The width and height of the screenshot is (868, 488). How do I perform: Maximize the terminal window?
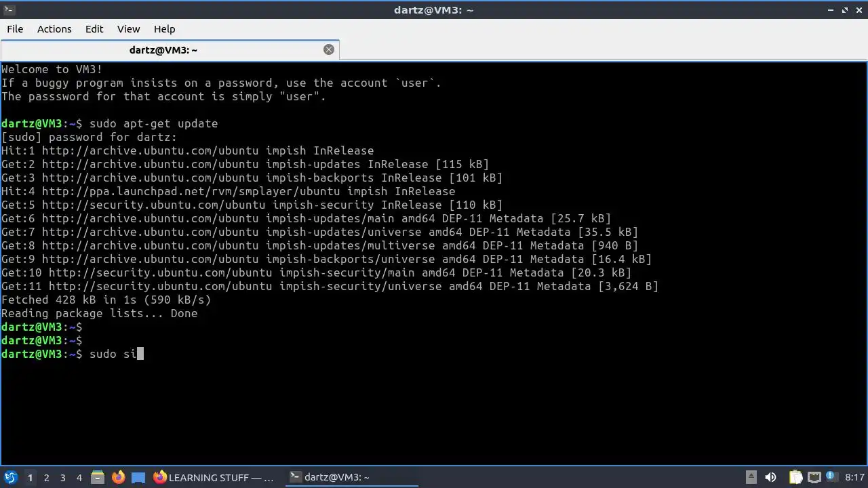coord(845,9)
